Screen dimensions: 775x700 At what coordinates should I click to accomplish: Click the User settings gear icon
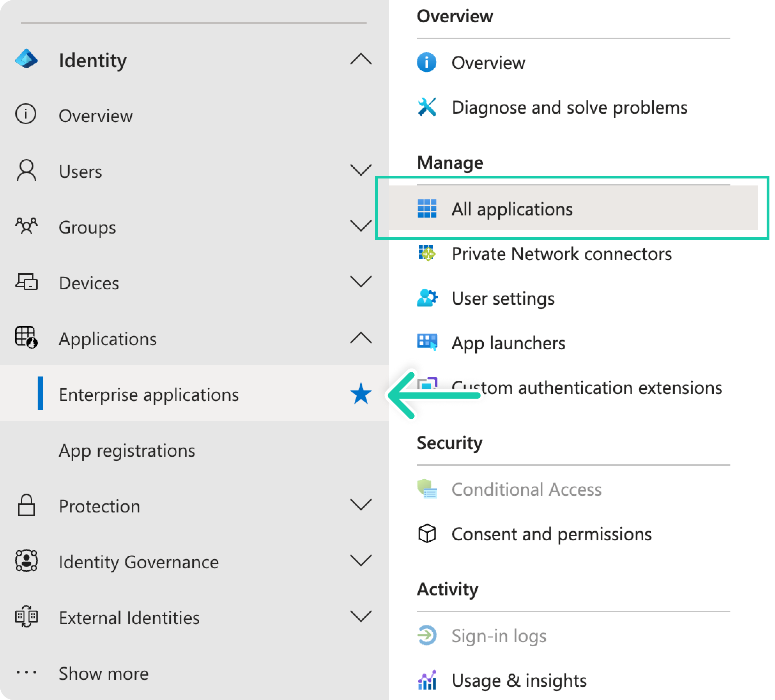[x=427, y=298]
